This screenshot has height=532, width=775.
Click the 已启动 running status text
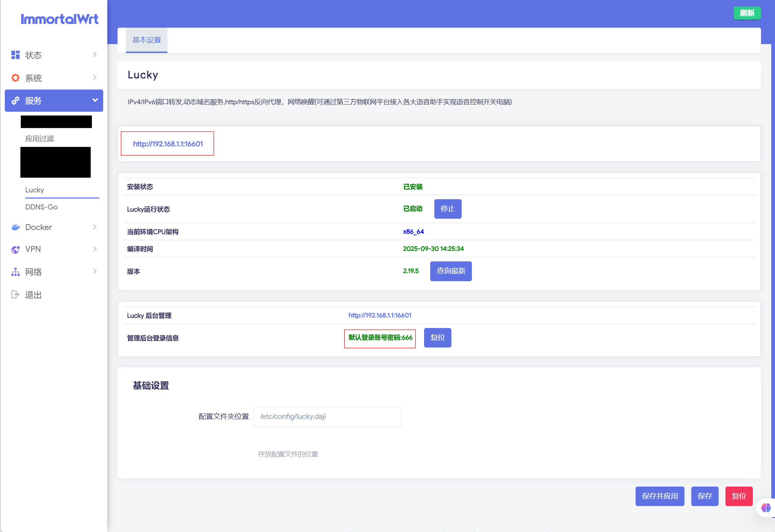(413, 209)
